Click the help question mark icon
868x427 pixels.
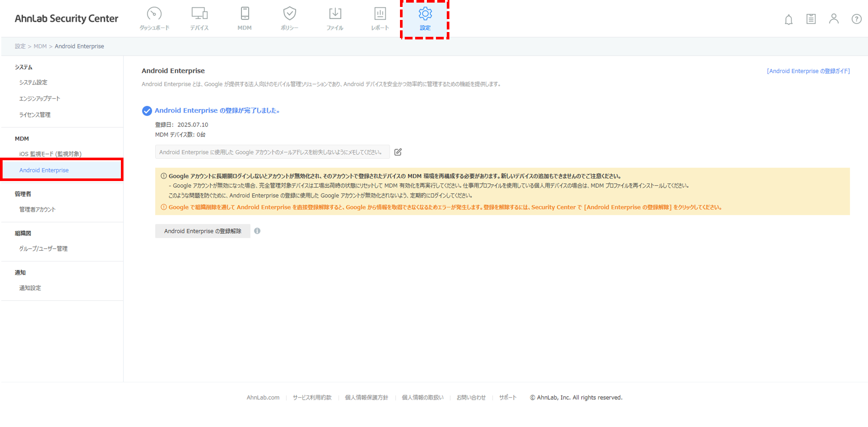click(x=856, y=19)
